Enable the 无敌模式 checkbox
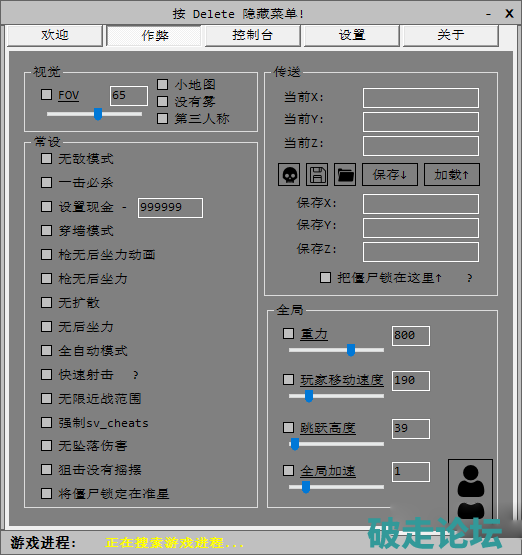Image resolution: width=522 pixels, height=555 pixels. coord(46,159)
